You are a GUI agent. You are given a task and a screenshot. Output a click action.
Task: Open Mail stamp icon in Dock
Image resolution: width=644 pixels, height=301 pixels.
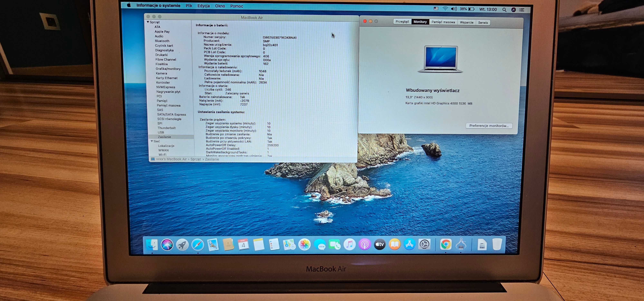pos(213,245)
